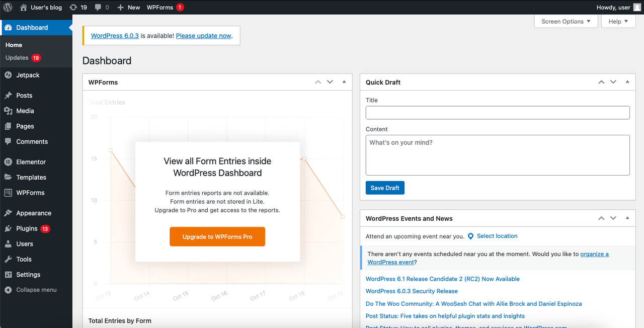Click the updates refresh icon showing 19
The image size is (644, 328).
click(73, 8)
